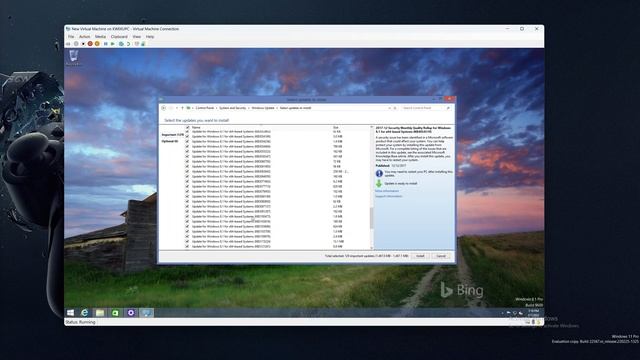Open the File menu of VM Connection
This screenshot has height=360, width=640.
coord(71,37)
